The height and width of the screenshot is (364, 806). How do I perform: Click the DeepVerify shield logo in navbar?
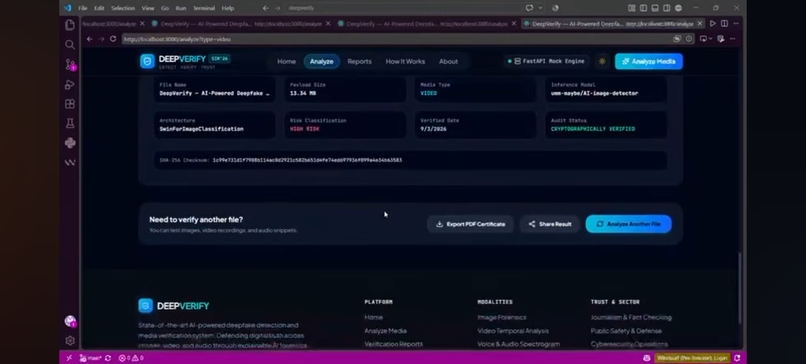click(x=148, y=61)
